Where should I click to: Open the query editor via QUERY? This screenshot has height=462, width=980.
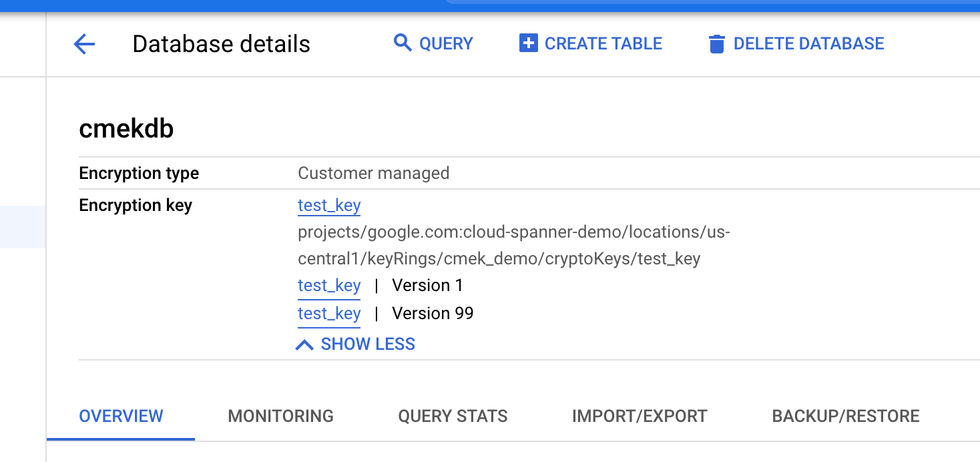tap(445, 43)
